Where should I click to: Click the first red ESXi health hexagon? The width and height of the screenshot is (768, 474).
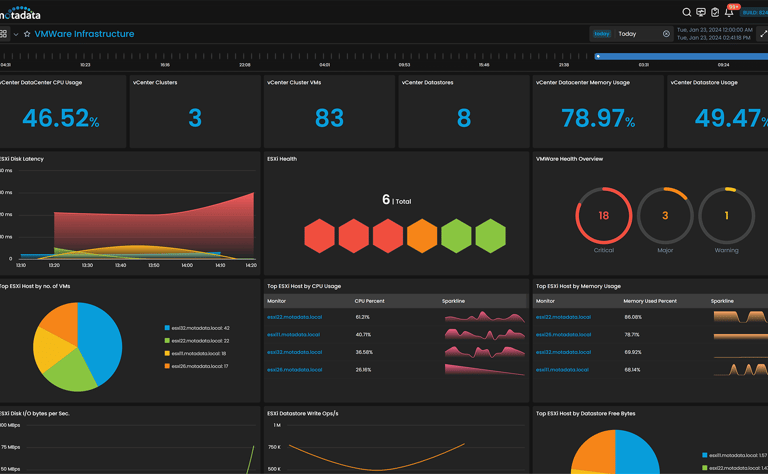tap(319, 236)
